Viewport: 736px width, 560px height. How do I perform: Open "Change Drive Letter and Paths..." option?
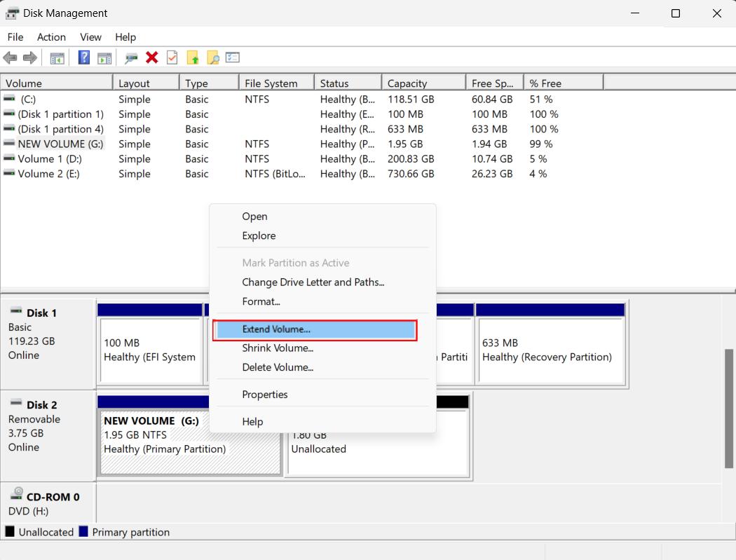313,282
